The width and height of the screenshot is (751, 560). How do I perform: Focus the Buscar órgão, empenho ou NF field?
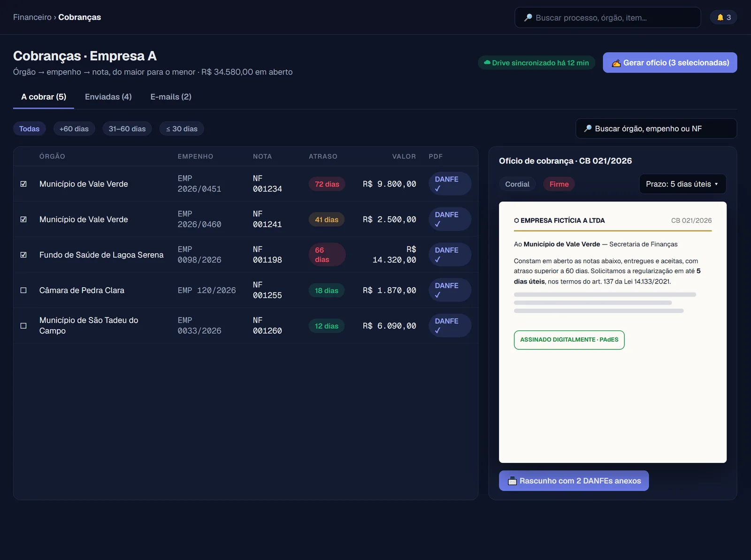pyautogui.click(x=656, y=129)
